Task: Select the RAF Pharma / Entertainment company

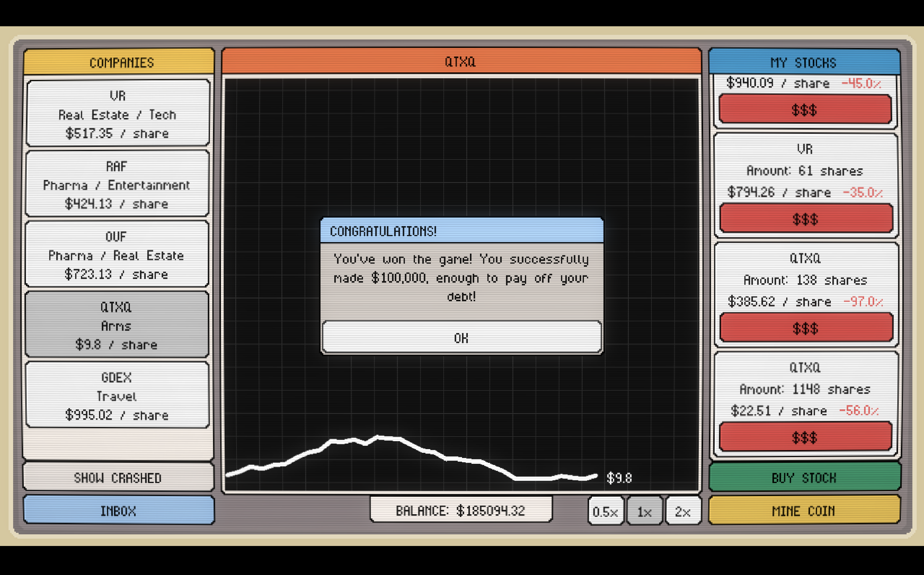Action: tap(117, 185)
